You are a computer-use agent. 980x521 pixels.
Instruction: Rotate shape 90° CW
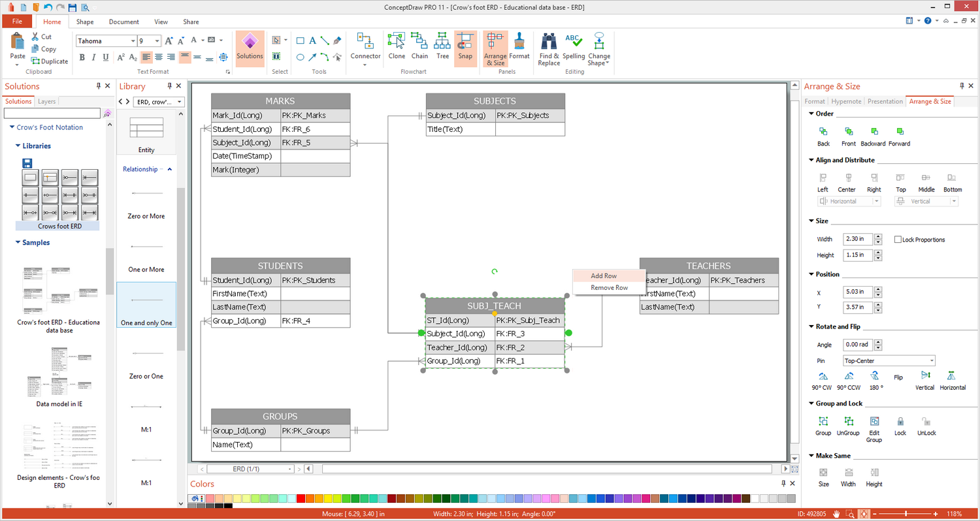tap(823, 381)
